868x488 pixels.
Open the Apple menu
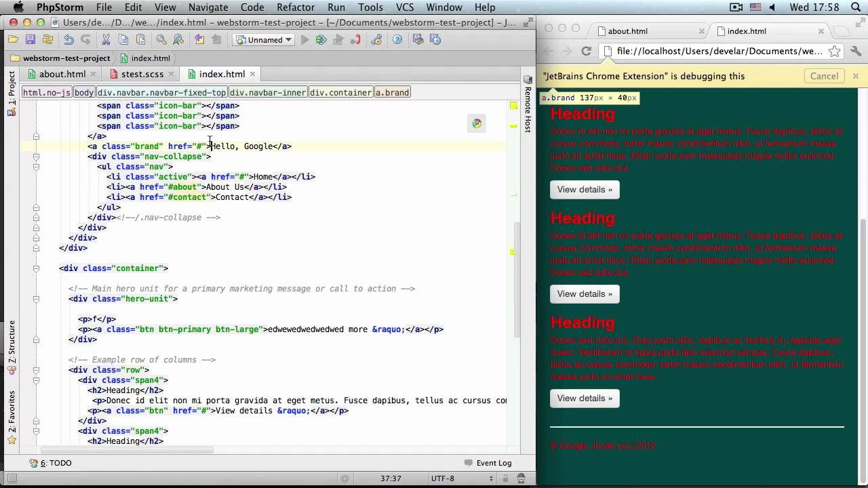click(18, 7)
